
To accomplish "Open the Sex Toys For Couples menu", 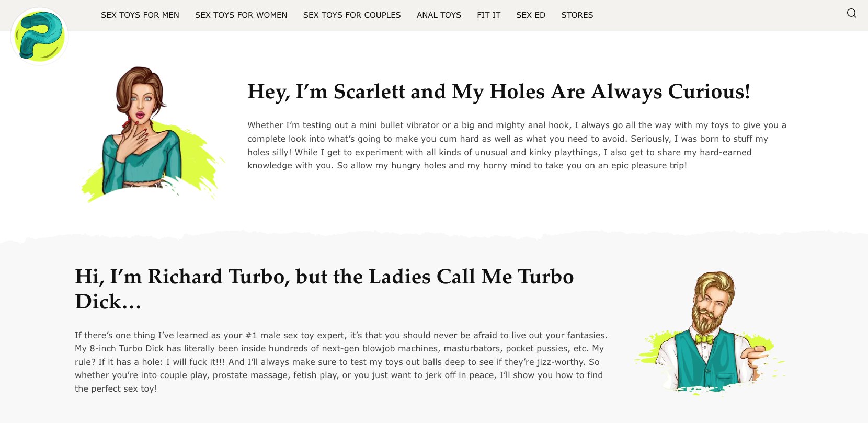I will [x=352, y=15].
